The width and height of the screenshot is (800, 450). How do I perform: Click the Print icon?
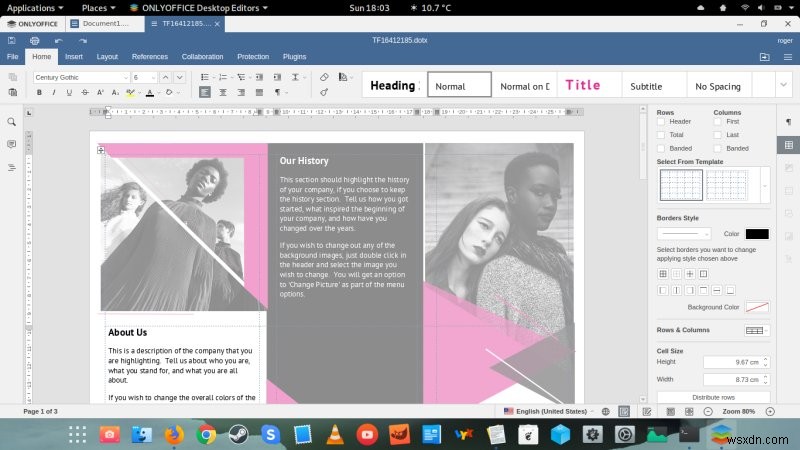pos(35,40)
